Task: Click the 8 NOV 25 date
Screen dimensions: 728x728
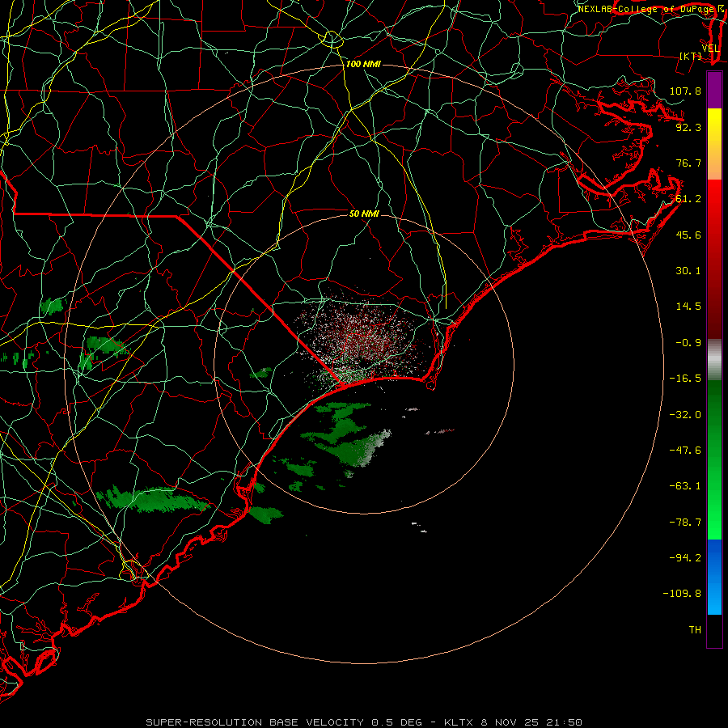Action: click(510, 722)
